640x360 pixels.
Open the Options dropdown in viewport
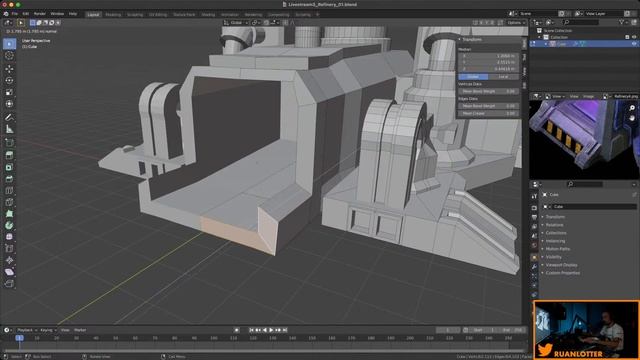516,22
